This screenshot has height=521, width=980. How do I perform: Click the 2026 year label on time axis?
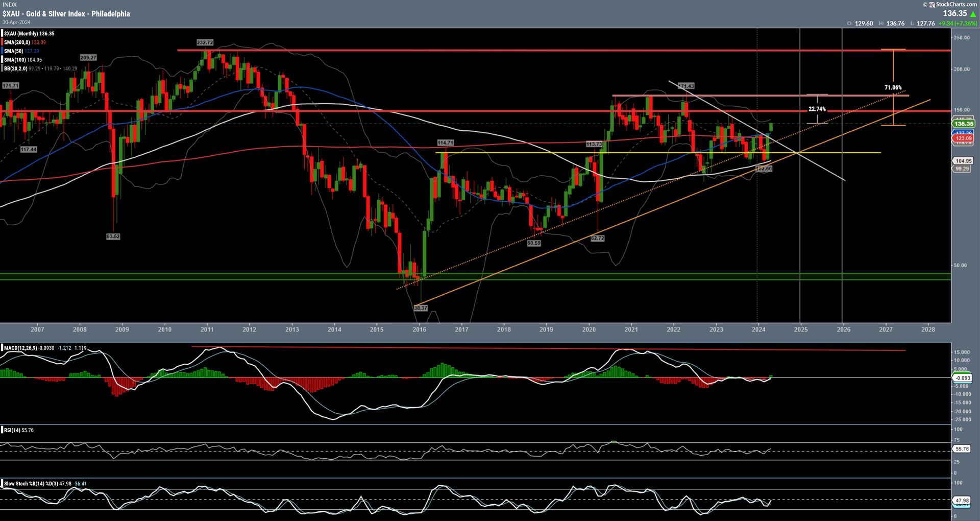[844, 329]
